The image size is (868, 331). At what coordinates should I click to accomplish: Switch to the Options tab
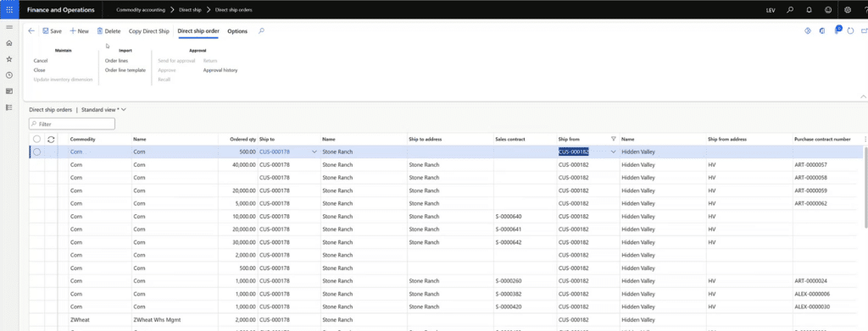tap(237, 31)
